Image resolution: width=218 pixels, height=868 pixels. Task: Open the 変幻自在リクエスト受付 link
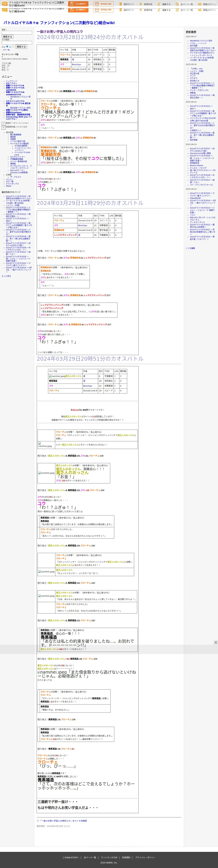click(x=20, y=108)
